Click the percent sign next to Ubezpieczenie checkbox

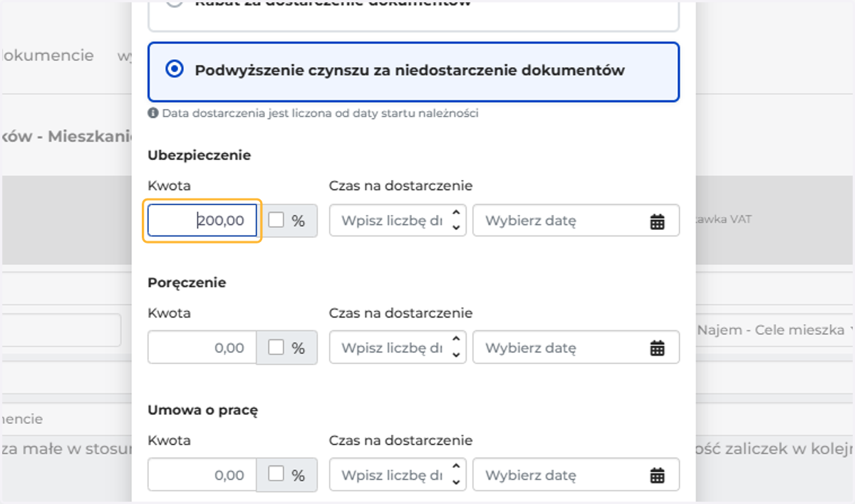tap(298, 221)
